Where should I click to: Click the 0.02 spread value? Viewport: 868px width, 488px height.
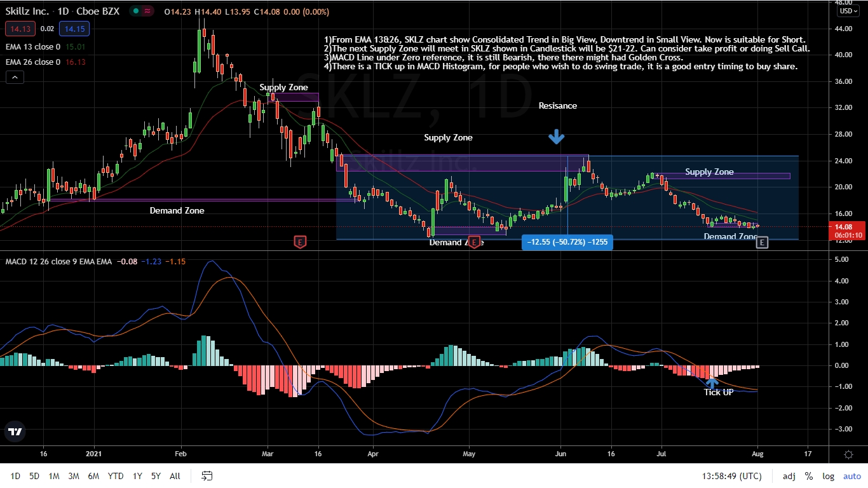(48, 29)
